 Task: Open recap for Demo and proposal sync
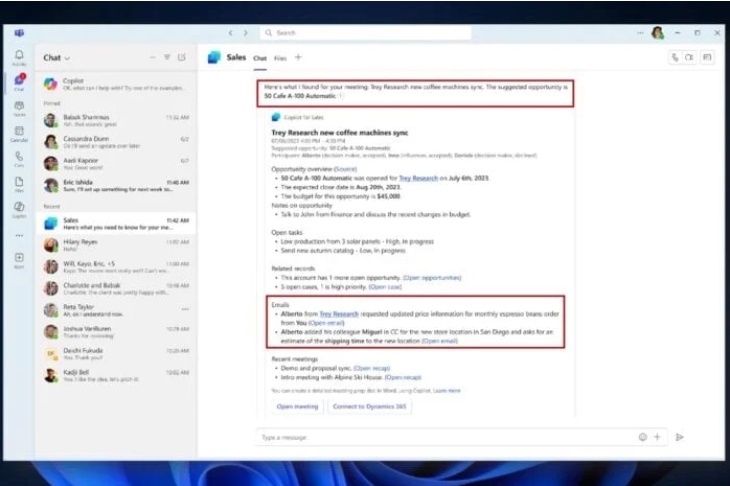372,368
